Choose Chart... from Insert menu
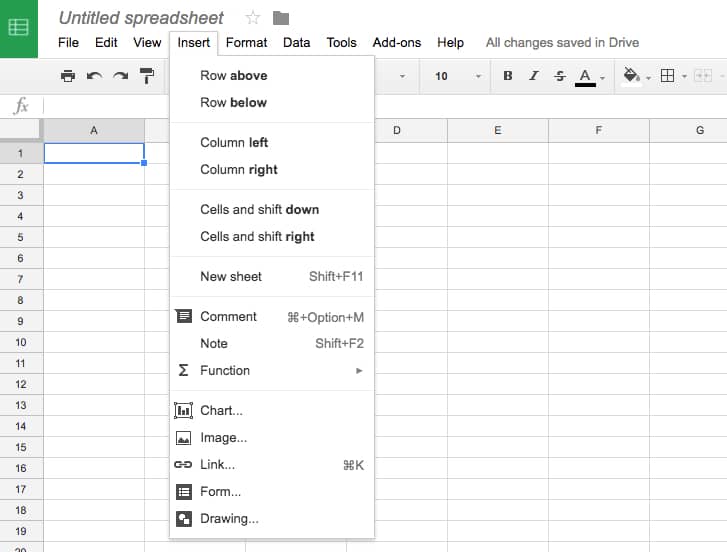Screen dimensions: 727x552 (221, 410)
